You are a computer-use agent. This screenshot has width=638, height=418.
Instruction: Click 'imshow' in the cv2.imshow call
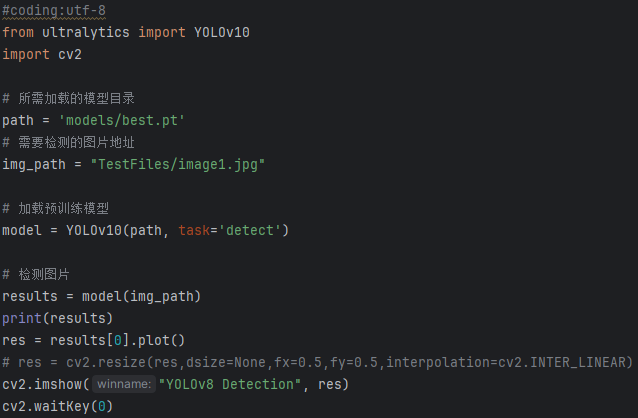[58, 384]
